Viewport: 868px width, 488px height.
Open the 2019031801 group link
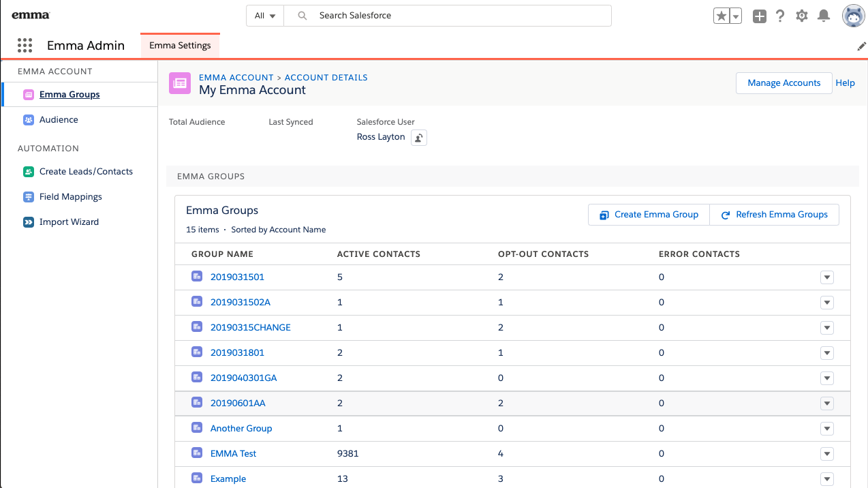(237, 353)
